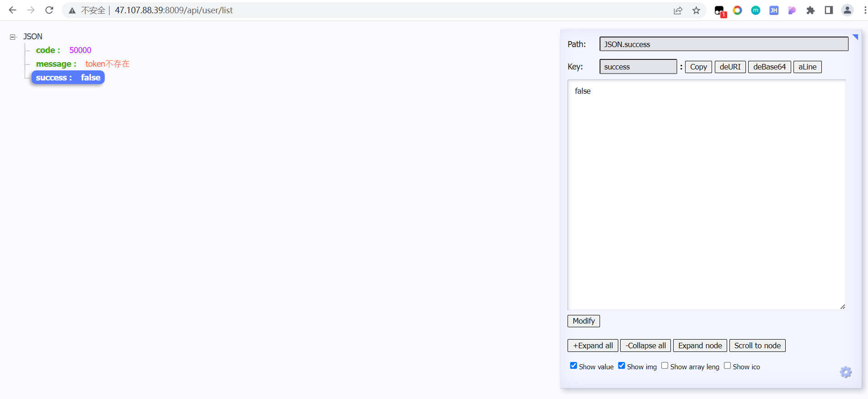Uncheck Show img checkbox
Image resolution: width=868 pixels, height=399 pixels.
coord(622,366)
